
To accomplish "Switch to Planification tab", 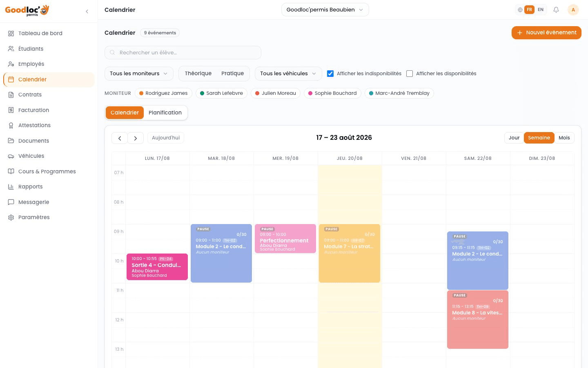I will tap(165, 113).
